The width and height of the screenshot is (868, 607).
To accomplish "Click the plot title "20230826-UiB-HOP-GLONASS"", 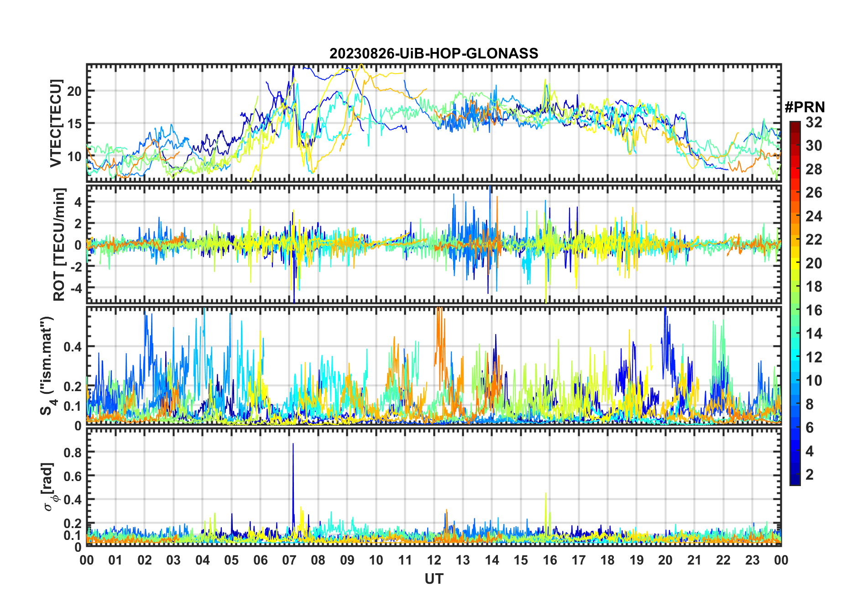I will pyautogui.click(x=434, y=54).
